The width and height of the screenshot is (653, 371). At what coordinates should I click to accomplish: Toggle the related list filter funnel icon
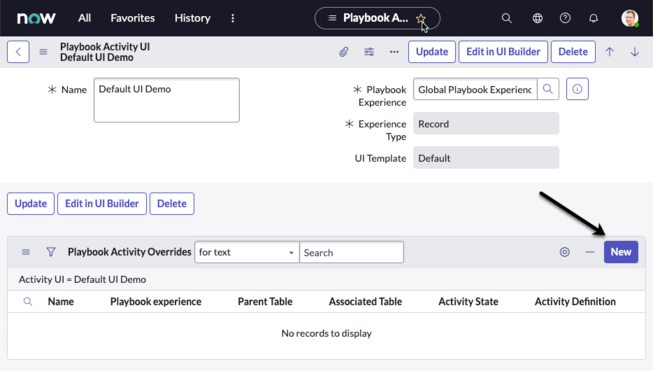(x=51, y=252)
